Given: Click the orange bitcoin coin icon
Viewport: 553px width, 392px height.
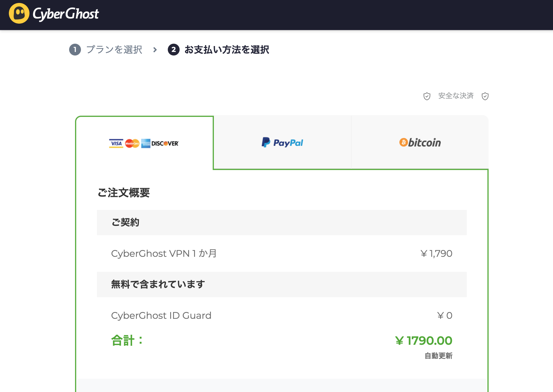Looking at the screenshot, I should [404, 142].
